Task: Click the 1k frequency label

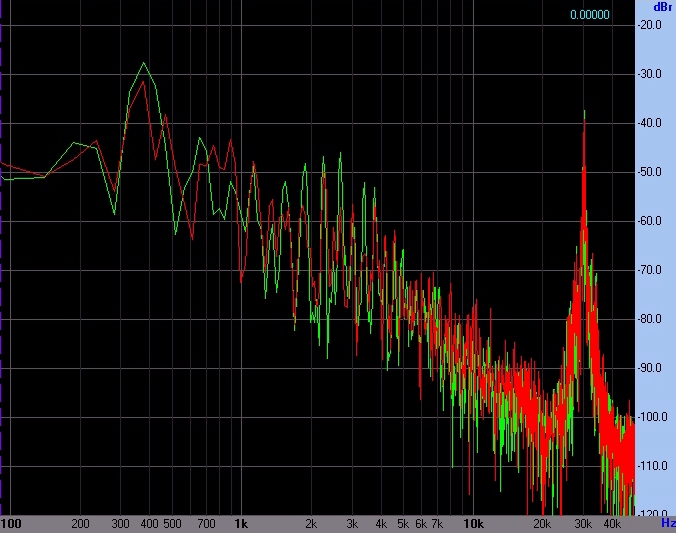Action: [241, 524]
